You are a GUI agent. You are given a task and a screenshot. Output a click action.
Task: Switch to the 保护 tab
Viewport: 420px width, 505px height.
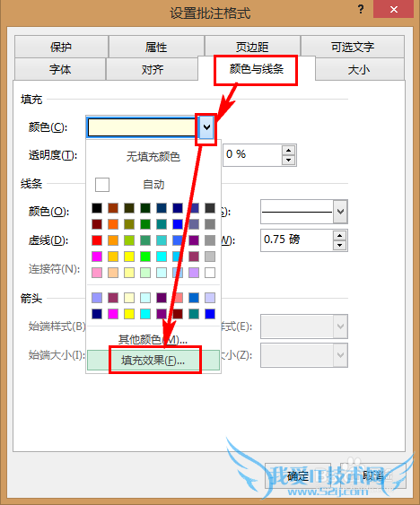click(61, 47)
